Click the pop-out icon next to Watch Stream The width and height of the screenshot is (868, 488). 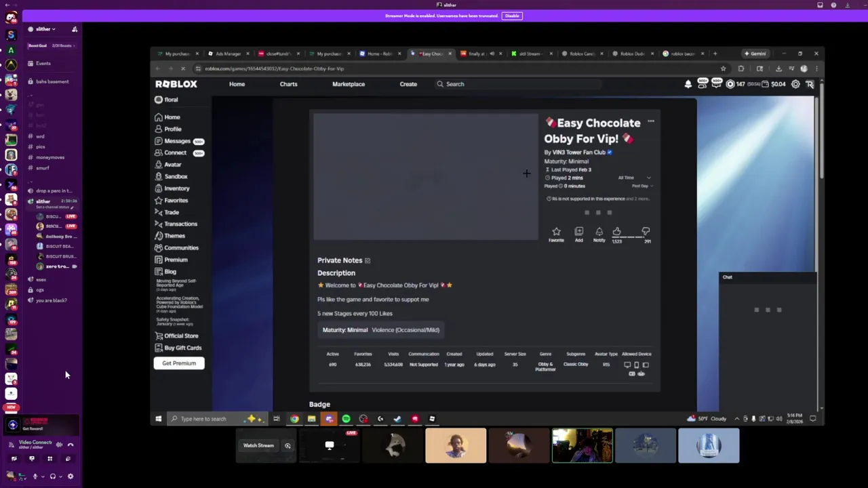pyautogui.click(x=288, y=446)
